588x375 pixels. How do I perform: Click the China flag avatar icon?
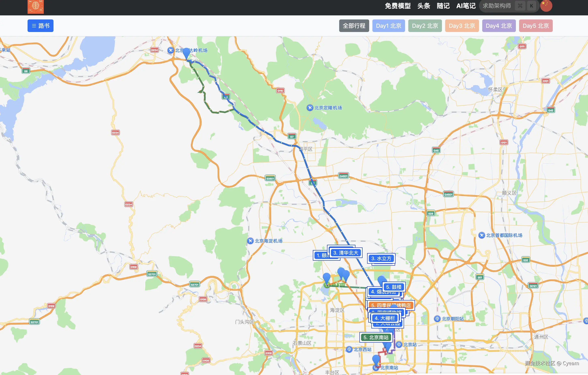[546, 6]
